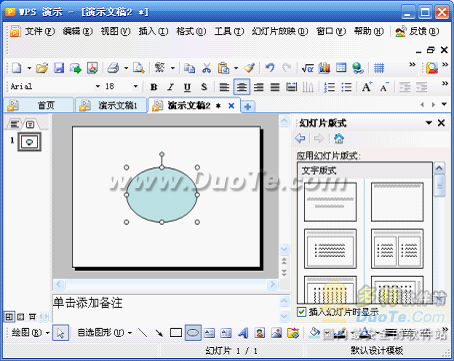The height and width of the screenshot is (361, 454).
Task: Toggle Underline formatting button
Action: point(187,87)
